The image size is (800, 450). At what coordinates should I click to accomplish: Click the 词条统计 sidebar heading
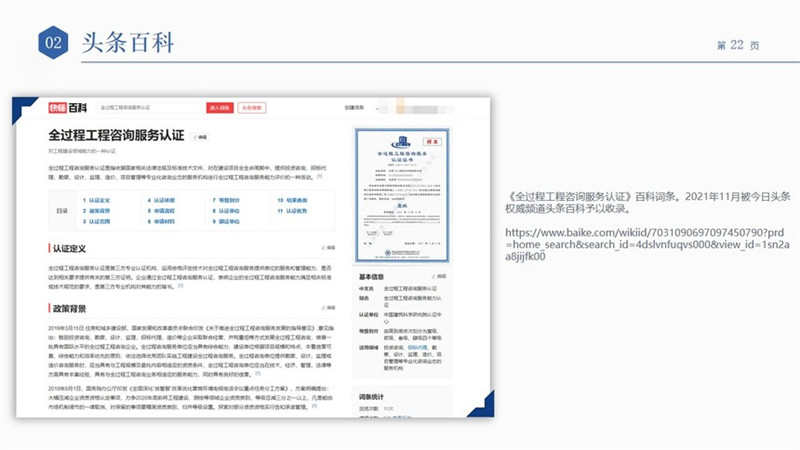[371, 396]
